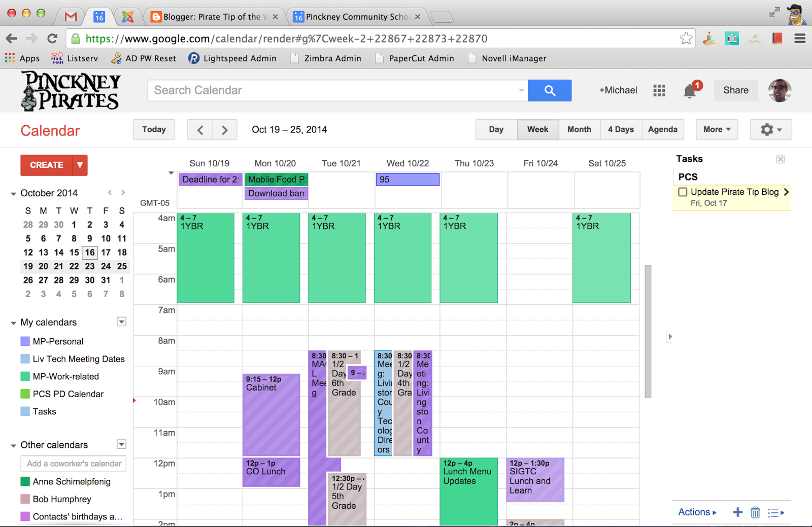Click the Today button
This screenshot has width=812, height=527.
[154, 130]
